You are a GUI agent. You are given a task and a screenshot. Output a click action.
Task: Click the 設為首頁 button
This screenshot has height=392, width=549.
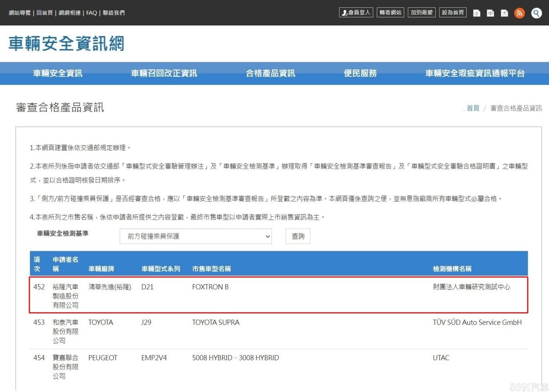[x=453, y=13]
